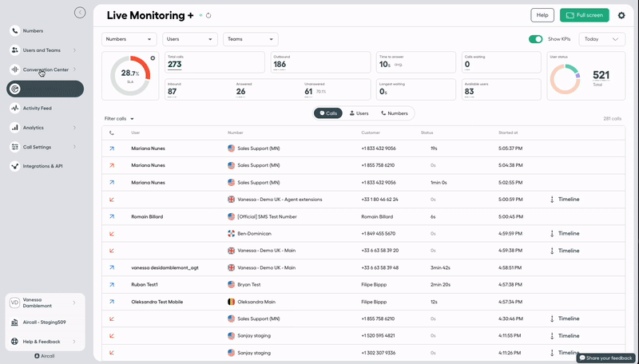Viewport: 639px width, 364px height.
Task: Click the Activity Feed pulse icon
Action: (15, 108)
